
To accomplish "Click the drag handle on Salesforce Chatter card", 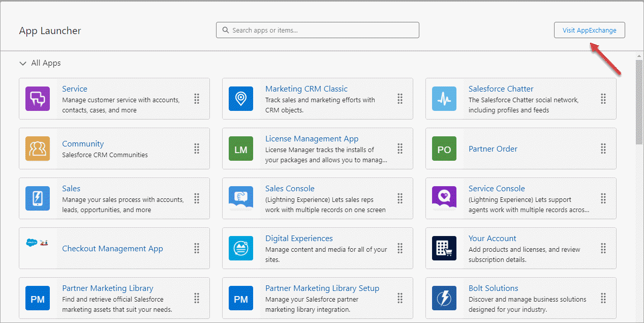I will click(x=603, y=99).
